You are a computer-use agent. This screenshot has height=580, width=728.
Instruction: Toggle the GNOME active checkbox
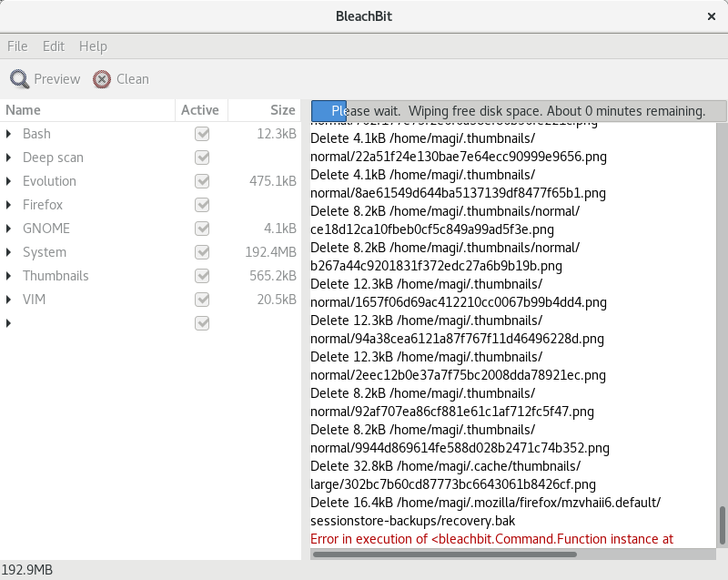[202, 229]
